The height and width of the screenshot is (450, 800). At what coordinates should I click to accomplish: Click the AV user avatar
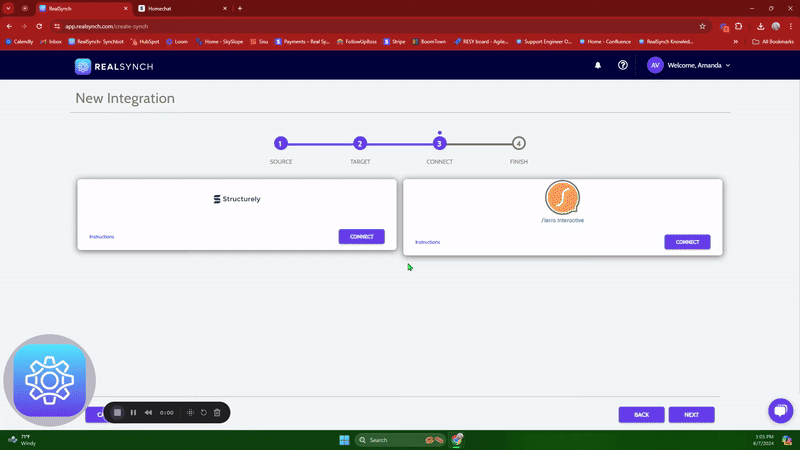pyautogui.click(x=655, y=65)
